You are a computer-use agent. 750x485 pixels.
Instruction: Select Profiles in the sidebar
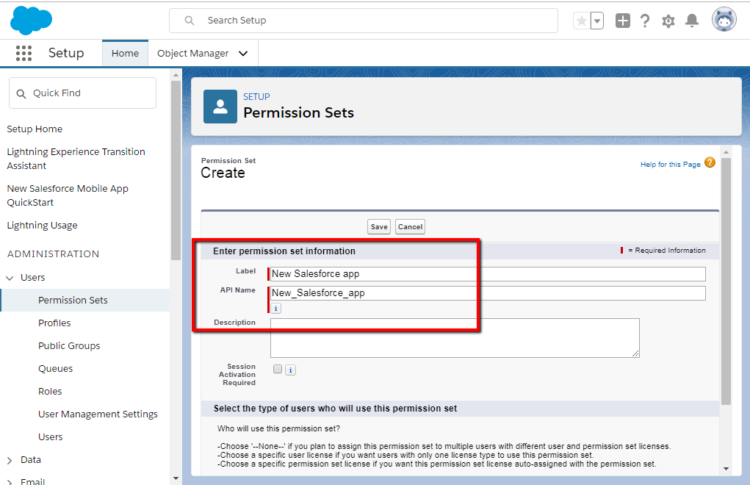point(54,323)
